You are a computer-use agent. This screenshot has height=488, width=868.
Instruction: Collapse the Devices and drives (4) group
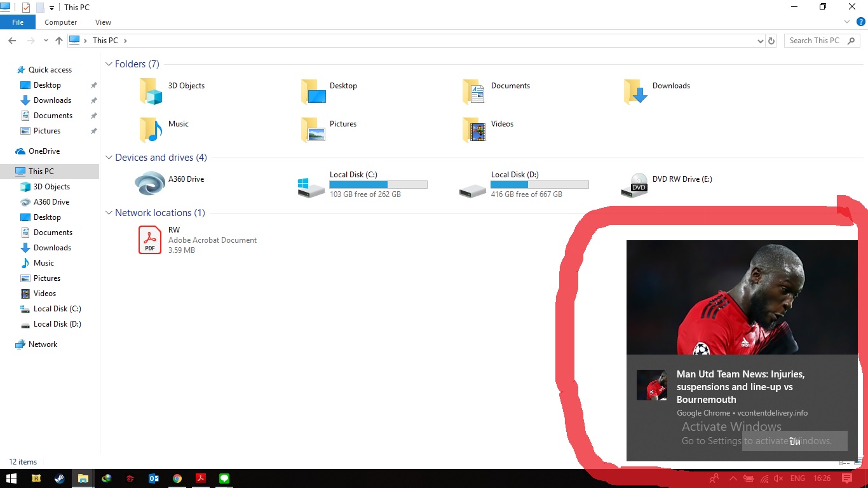coord(109,158)
